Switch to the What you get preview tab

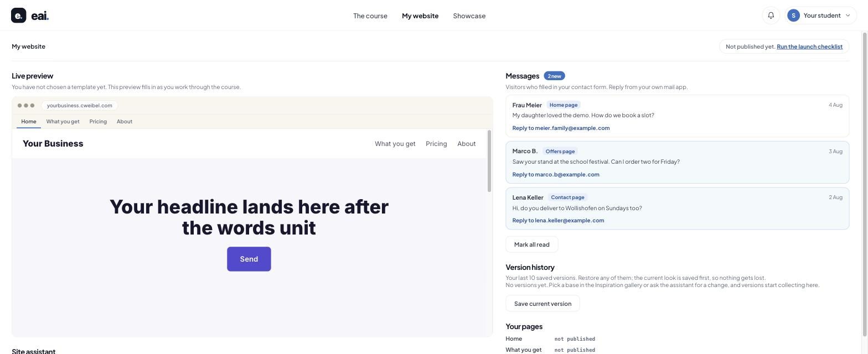tap(63, 122)
